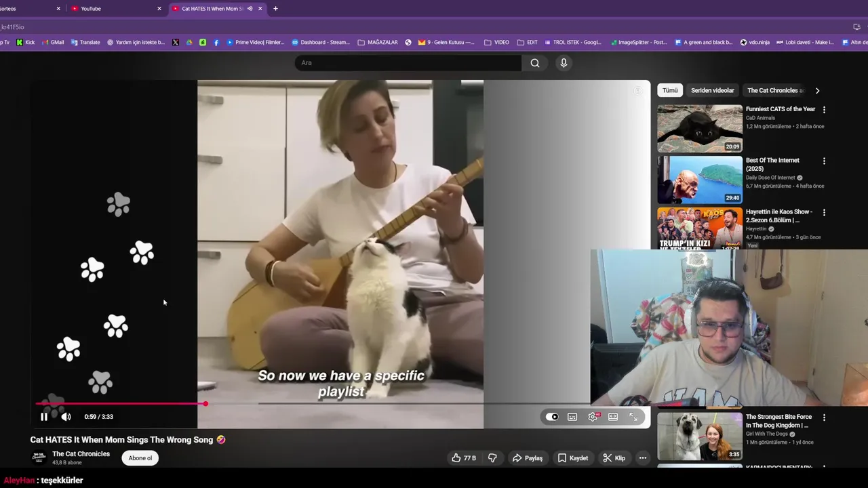
Task: Run the search with the magnifier button
Action: 535,63
